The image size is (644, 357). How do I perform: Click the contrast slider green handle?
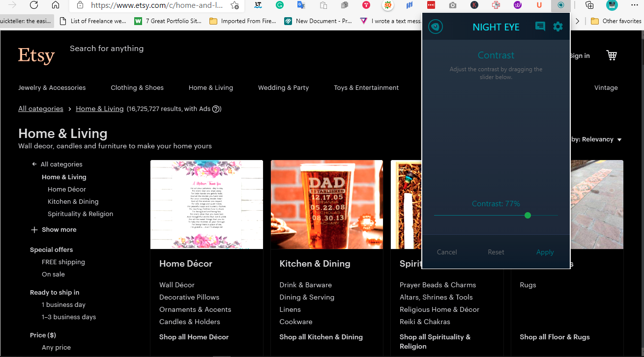[528, 215]
